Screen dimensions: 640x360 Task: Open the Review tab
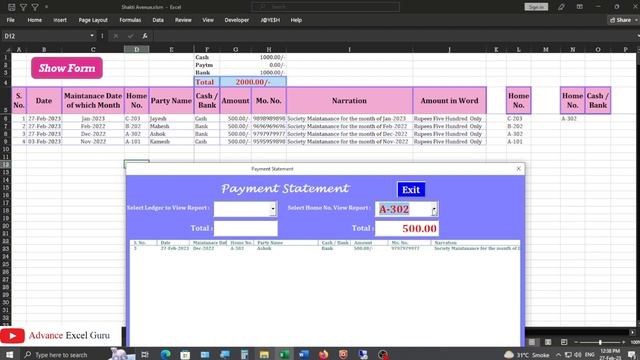click(183, 20)
